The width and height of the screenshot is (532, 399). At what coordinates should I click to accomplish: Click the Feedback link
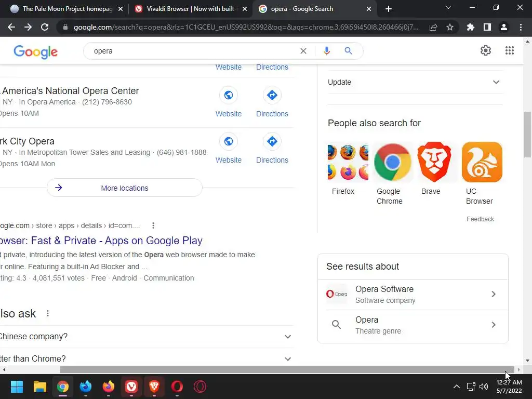pos(480,219)
